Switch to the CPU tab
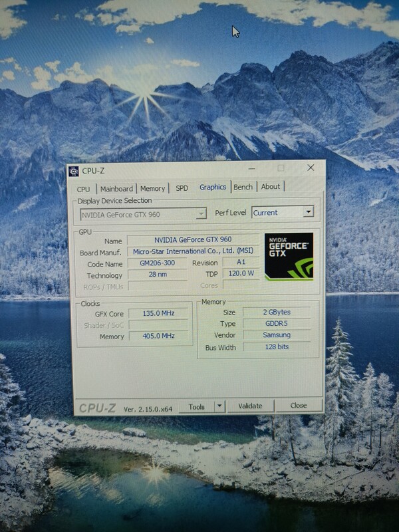The image size is (399, 532). [84, 189]
